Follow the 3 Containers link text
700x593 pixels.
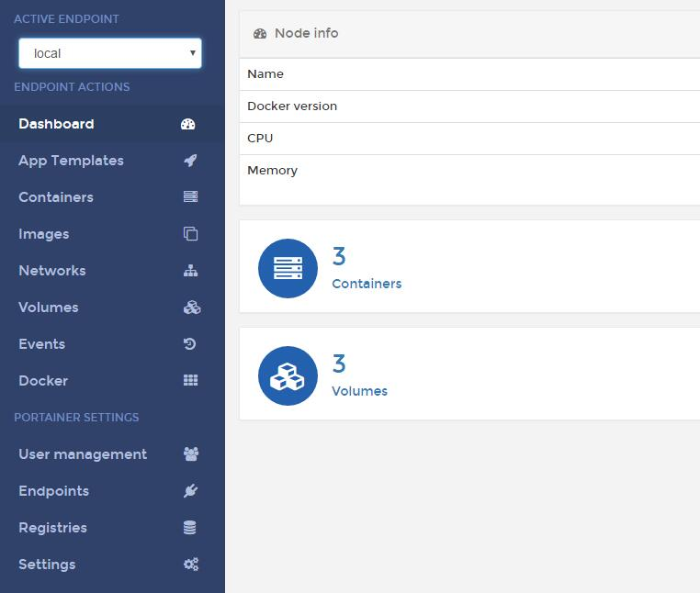click(367, 268)
